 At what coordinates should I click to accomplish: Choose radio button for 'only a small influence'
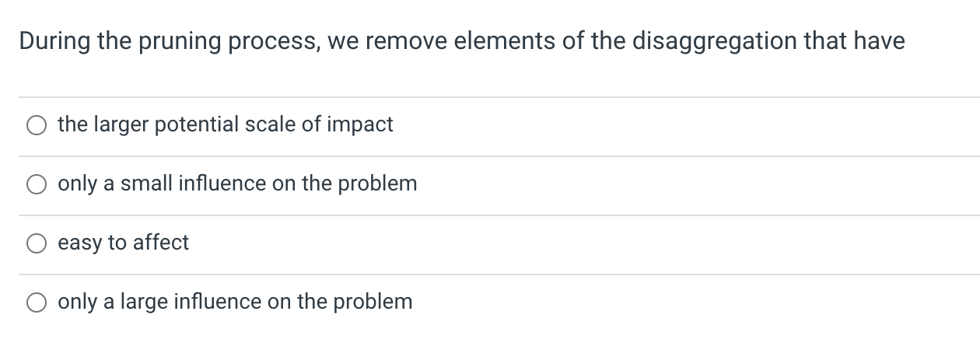[x=37, y=184]
